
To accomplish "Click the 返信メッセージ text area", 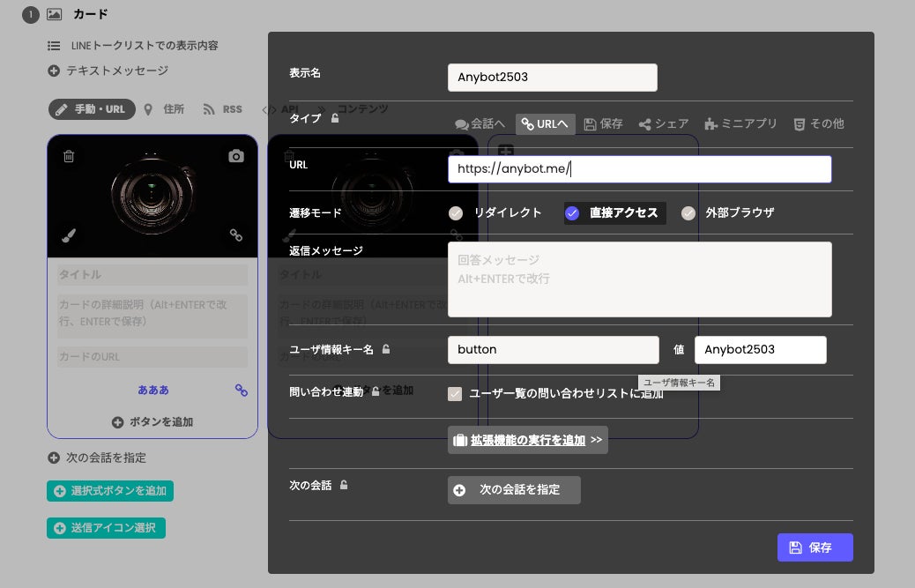I will pyautogui.click(x=640, y=279).
